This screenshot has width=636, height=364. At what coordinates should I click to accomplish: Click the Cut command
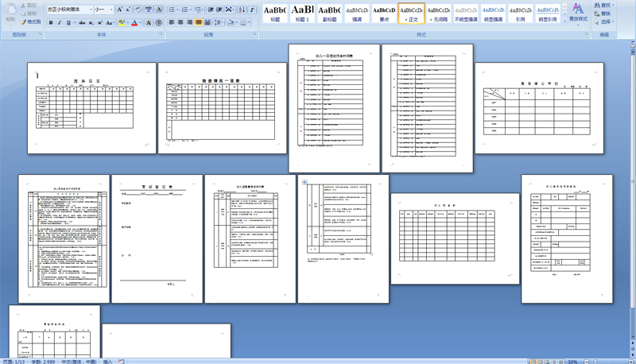[29, 6]
